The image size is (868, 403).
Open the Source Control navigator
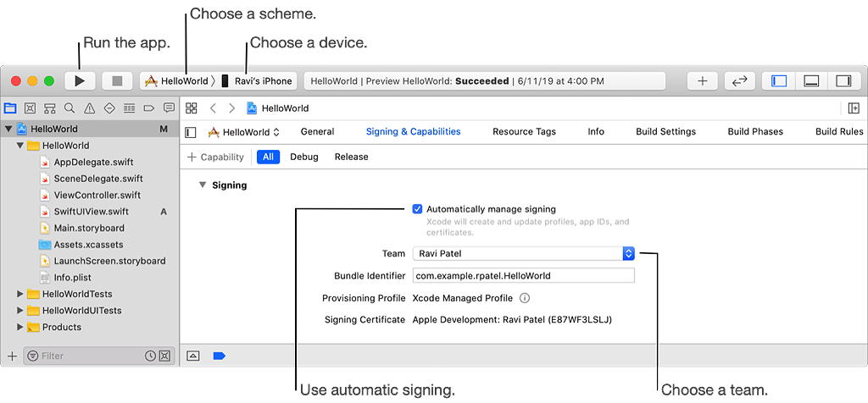pyautogui.click(x=30, y=108)
